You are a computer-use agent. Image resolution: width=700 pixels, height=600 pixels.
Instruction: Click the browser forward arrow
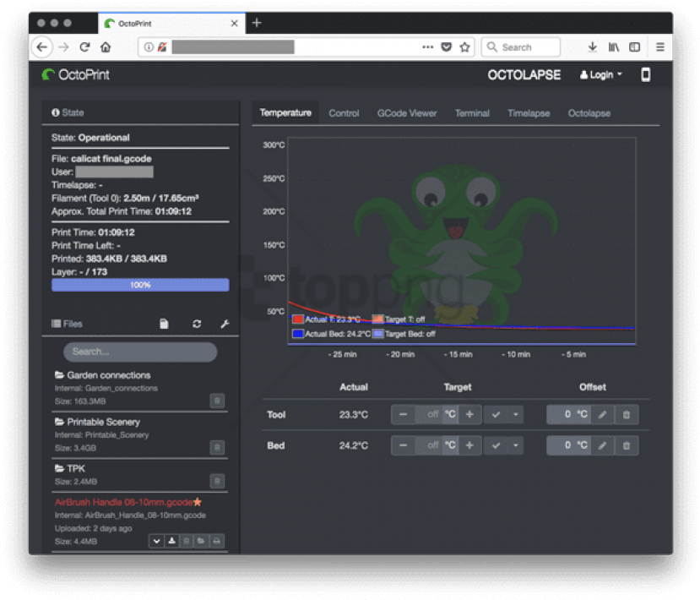coord(63,47)
